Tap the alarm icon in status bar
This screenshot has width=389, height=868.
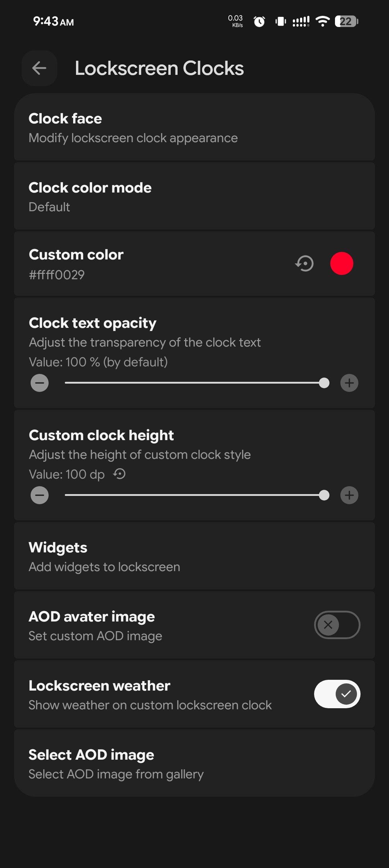[259, 22]
